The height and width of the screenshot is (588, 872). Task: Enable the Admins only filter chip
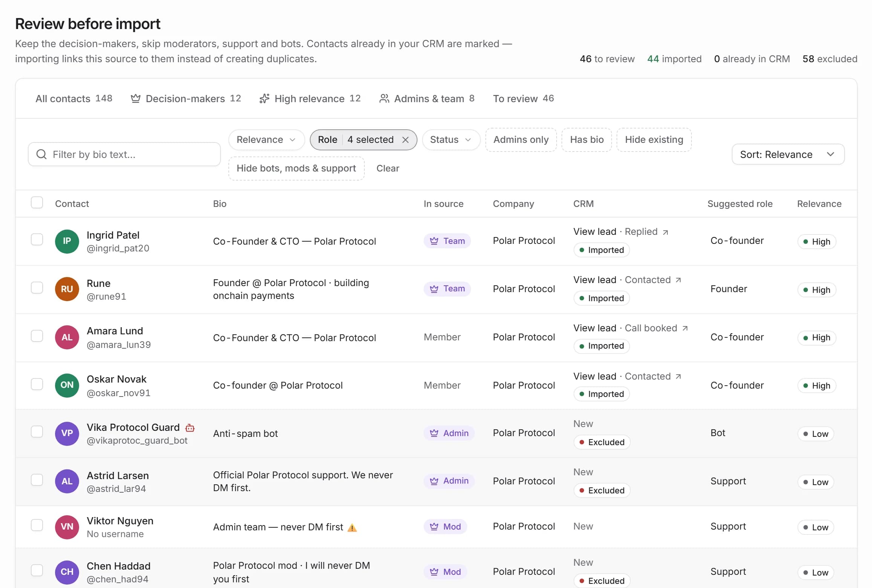coord(521,140)
